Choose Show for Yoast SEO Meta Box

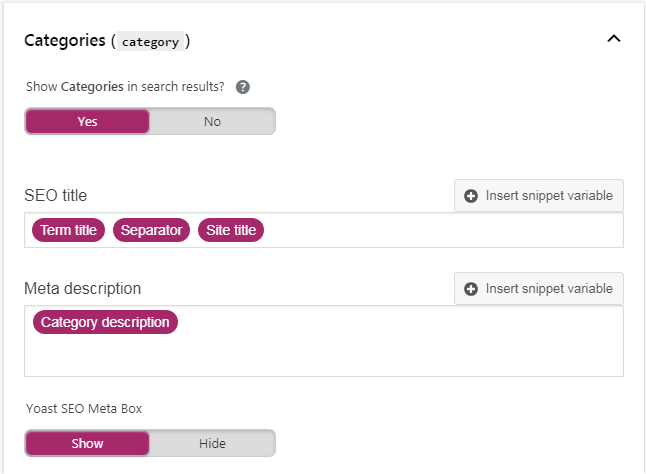coord(87,444)
